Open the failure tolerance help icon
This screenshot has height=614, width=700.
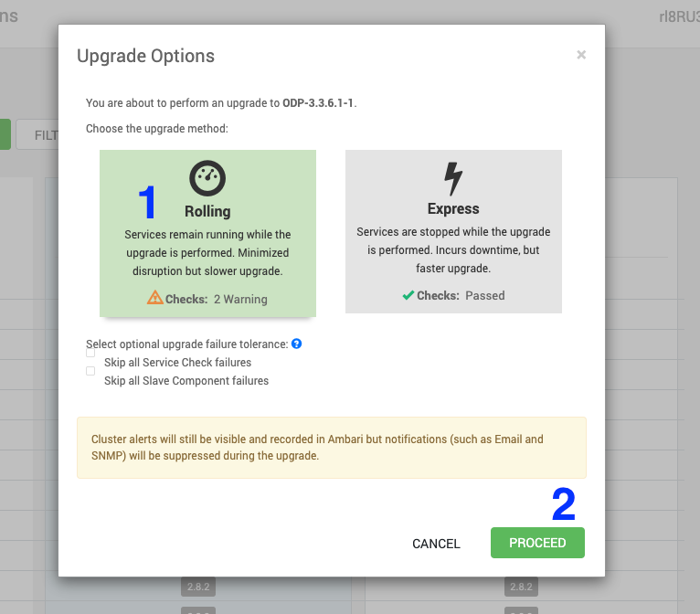(296, 344)
